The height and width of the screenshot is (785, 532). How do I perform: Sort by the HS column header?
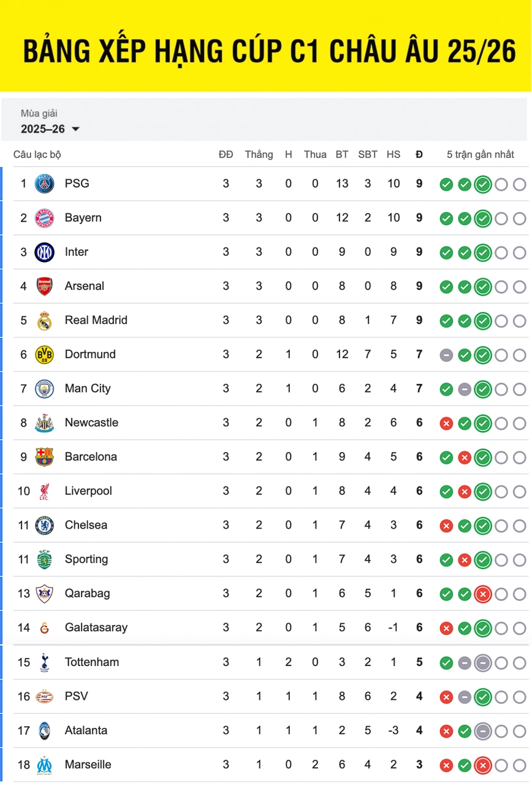393,155
